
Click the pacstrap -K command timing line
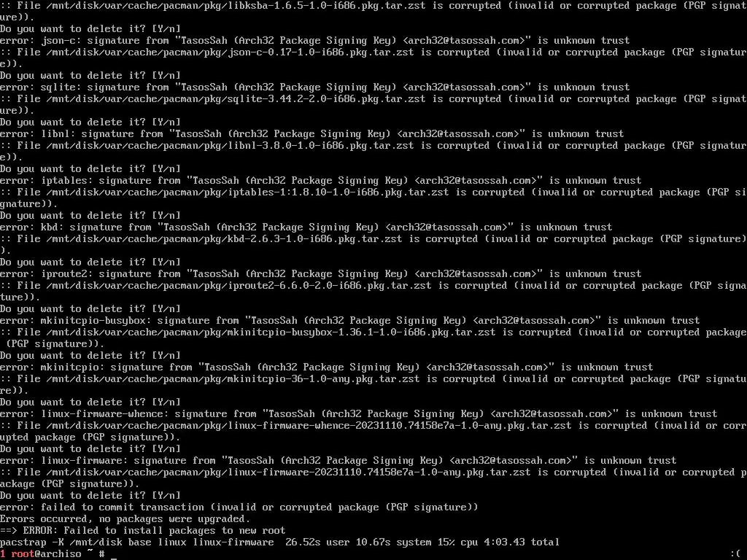click(279, 542)
